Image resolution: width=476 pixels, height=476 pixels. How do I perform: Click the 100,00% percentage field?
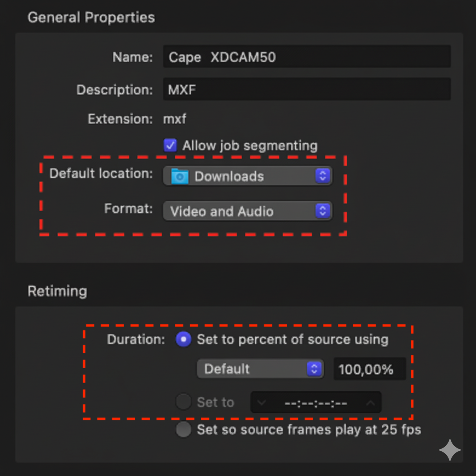pyautogui.click(x=369, y=369)
